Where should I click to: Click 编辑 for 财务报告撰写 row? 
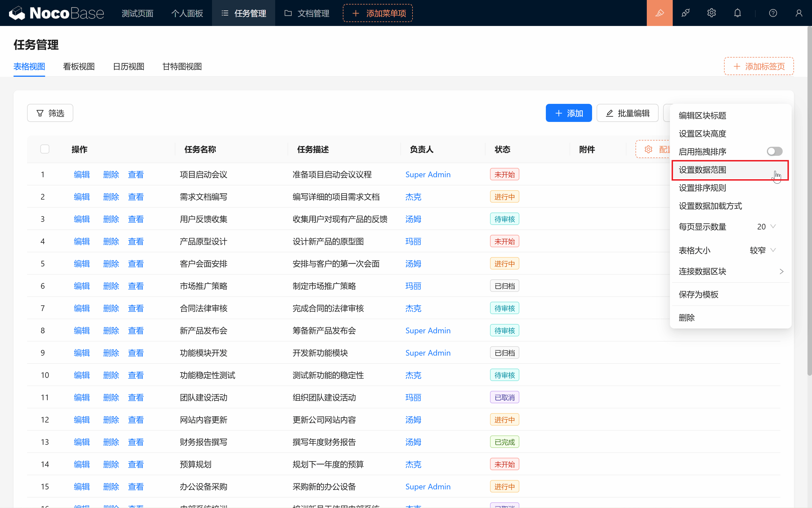coord(82,442)
